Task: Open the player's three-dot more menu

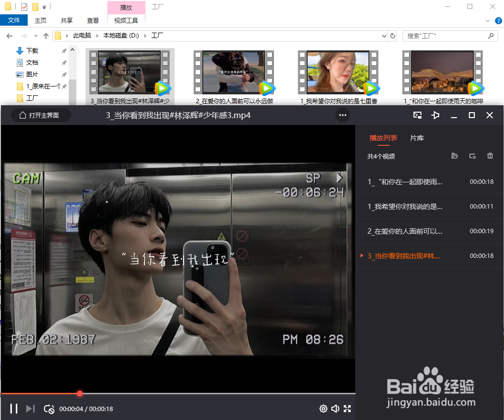Action: point(343,115)
